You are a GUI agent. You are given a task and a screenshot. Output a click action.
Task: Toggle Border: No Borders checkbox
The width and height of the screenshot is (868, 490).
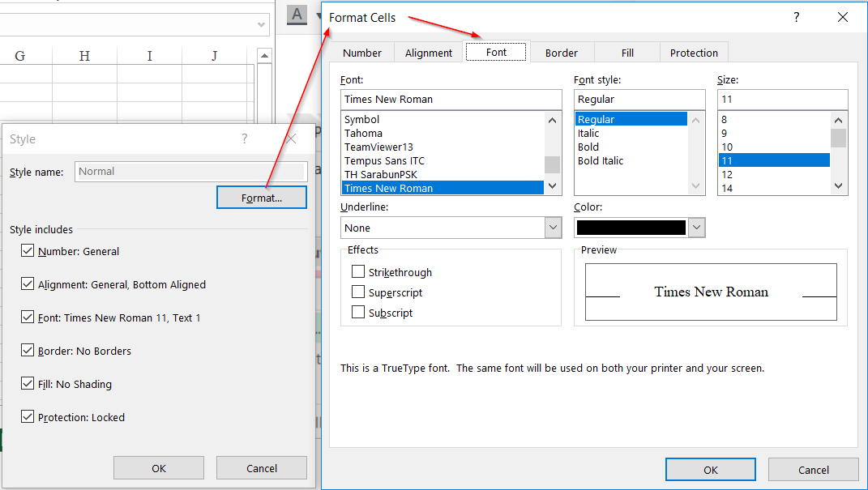tap(27, 350)
